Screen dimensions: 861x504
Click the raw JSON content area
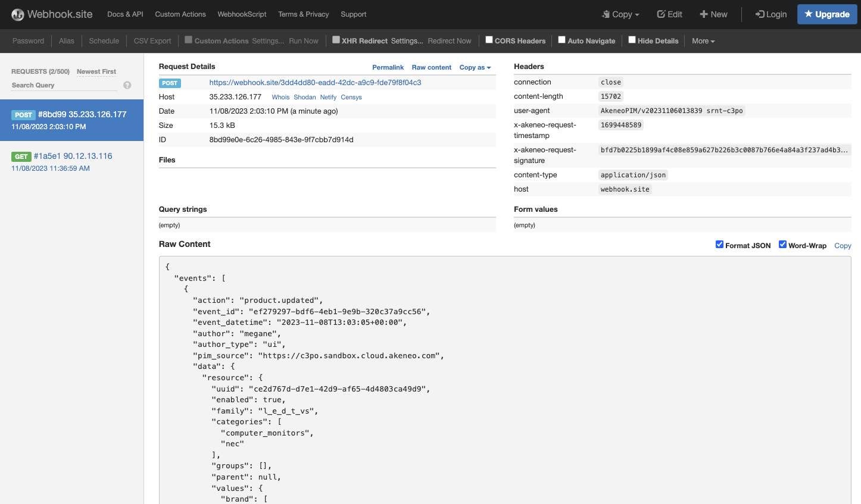click(505, 381)
